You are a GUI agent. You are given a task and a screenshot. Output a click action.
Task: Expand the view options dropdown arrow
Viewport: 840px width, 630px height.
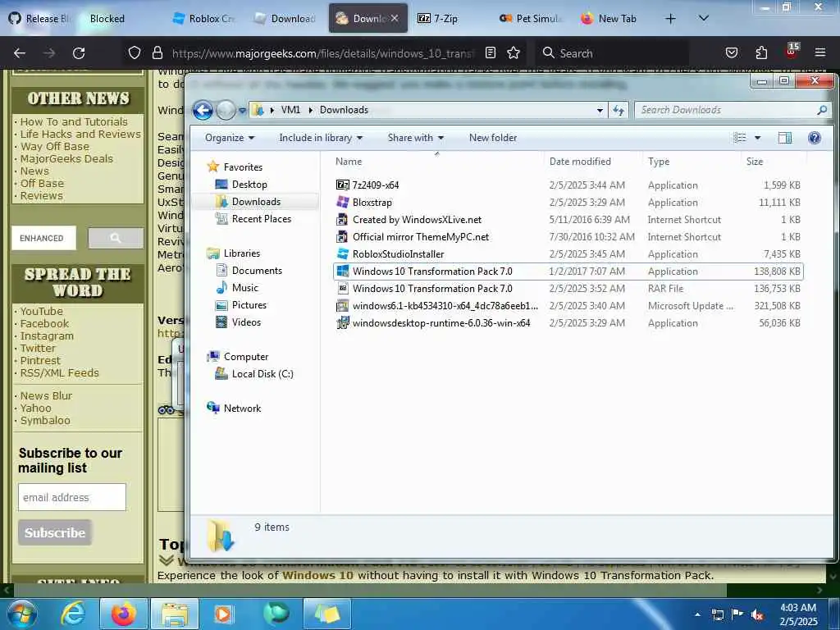tap(757, 138)
